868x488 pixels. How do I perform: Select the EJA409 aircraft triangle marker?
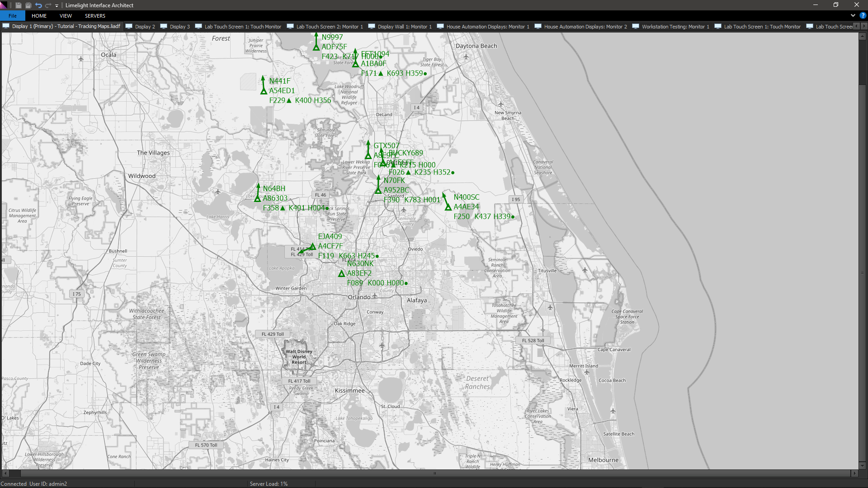[313, 247]
